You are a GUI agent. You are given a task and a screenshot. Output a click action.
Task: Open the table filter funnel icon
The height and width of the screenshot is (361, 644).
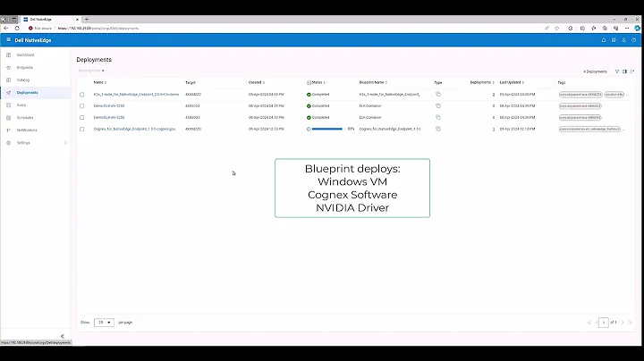tap(617, 71)
